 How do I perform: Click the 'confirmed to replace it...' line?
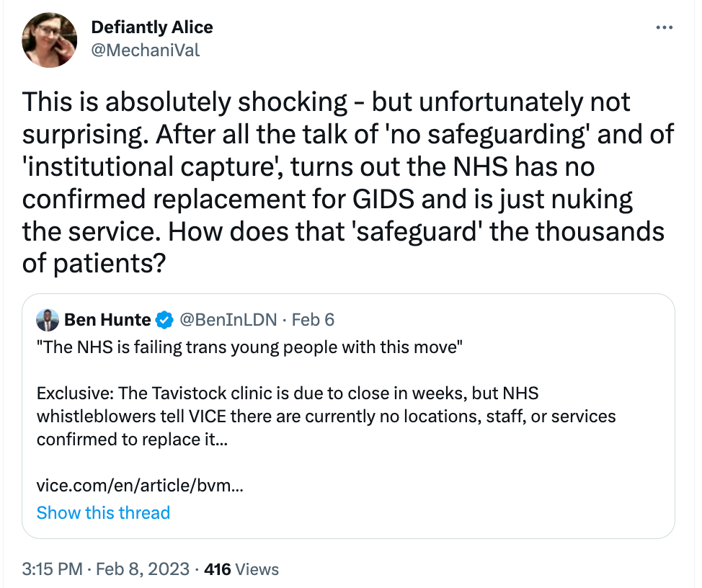(x=132, y=439)
